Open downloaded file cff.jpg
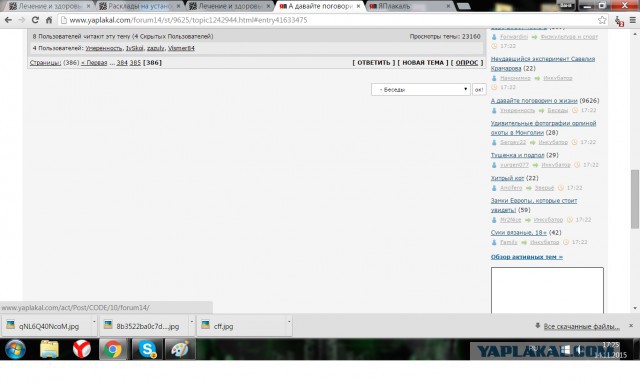Screen dimensions: 640x381 tap(241, 326)
